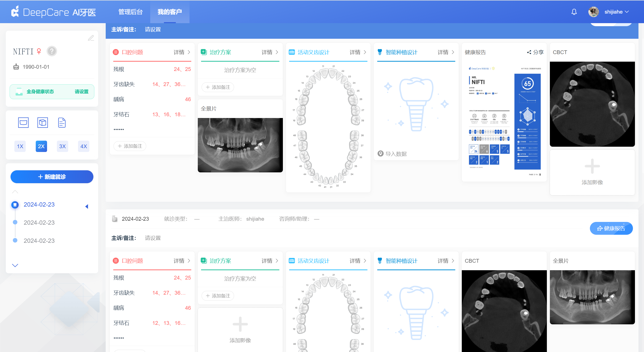
Task: Open 活动义齿设计 详情 in first visit
Action: tap(358, 52)
